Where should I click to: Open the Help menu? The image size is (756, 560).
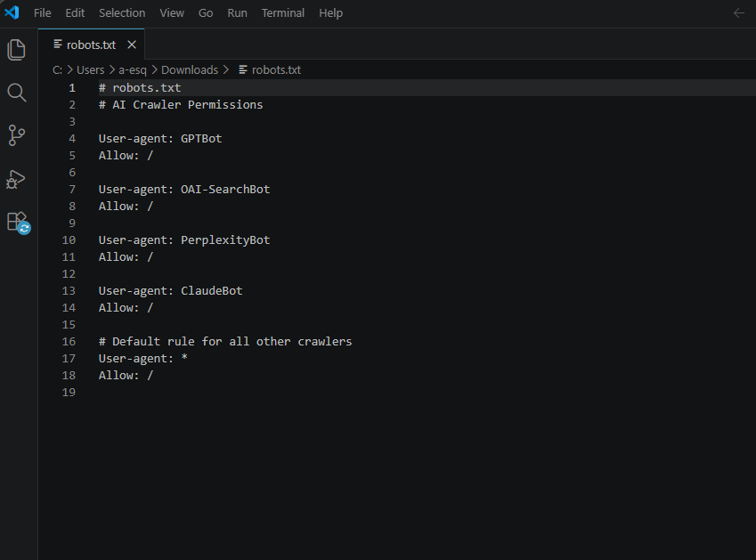[330, 13]
